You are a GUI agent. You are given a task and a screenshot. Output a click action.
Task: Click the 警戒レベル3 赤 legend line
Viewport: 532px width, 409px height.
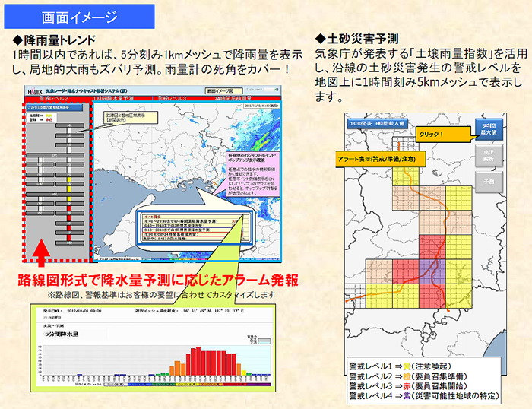click(x=408, y=386)
